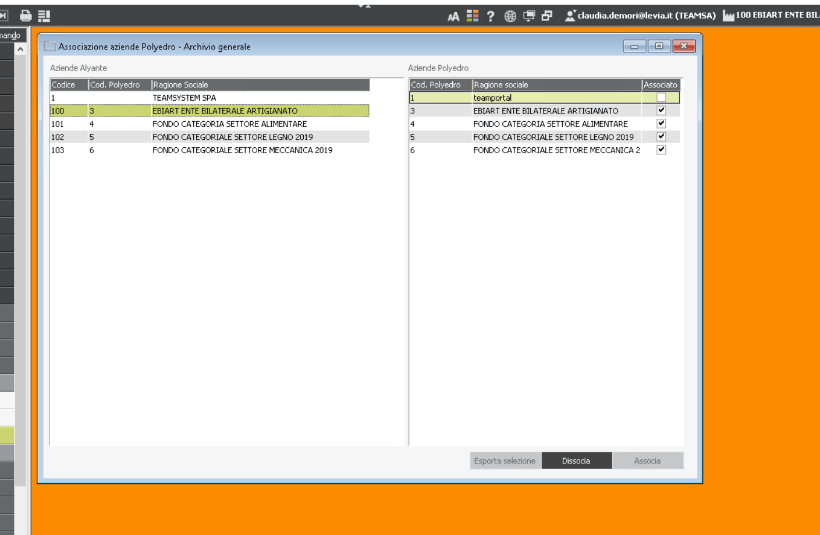Click the company factory icon for 100 EBIART

728,16
